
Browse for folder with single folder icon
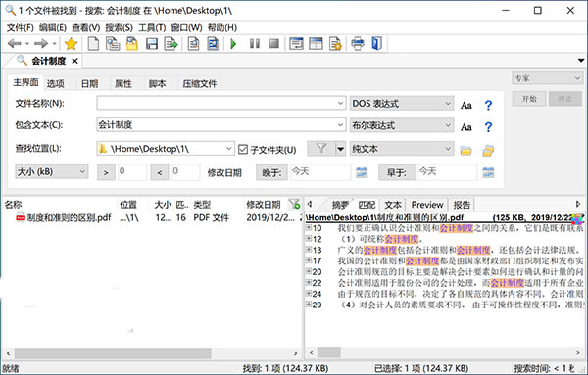point(465,151)
